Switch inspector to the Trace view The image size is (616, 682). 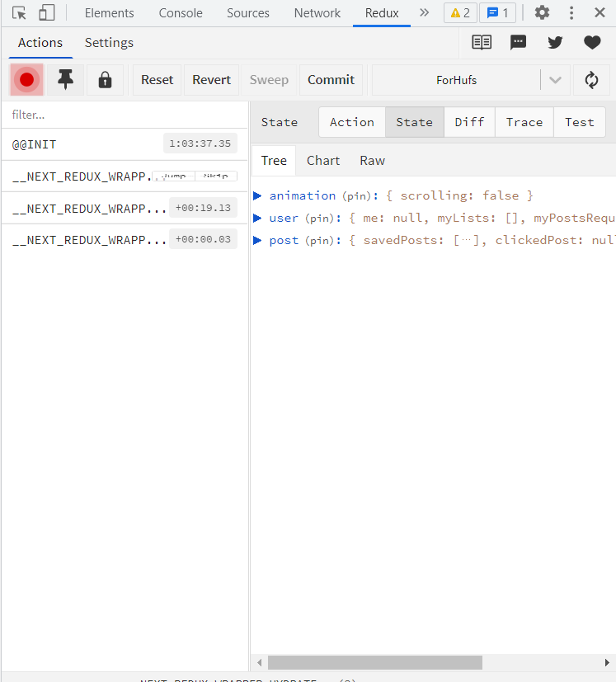click(524, 122)
